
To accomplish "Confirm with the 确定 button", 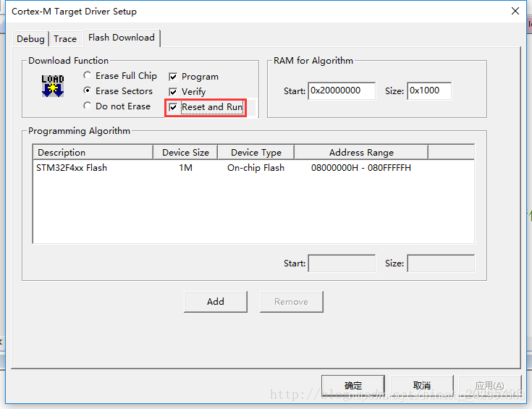I will pyautogui.click(x=353, y=386).
